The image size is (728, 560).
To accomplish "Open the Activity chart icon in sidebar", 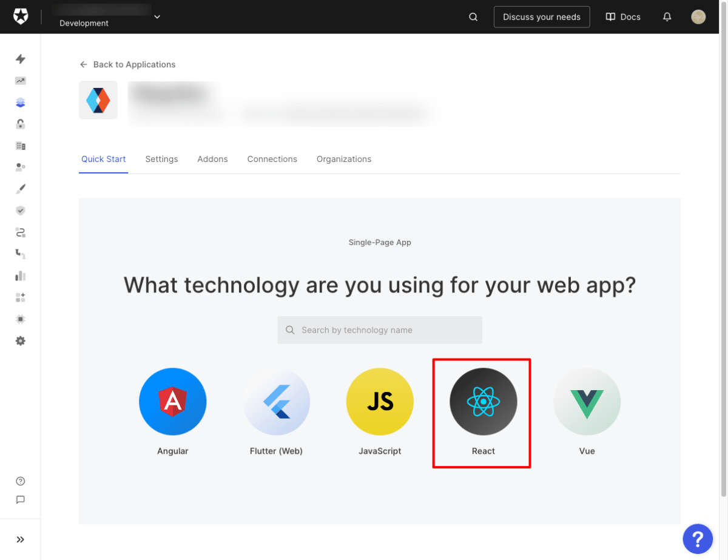I will [21, 81].
